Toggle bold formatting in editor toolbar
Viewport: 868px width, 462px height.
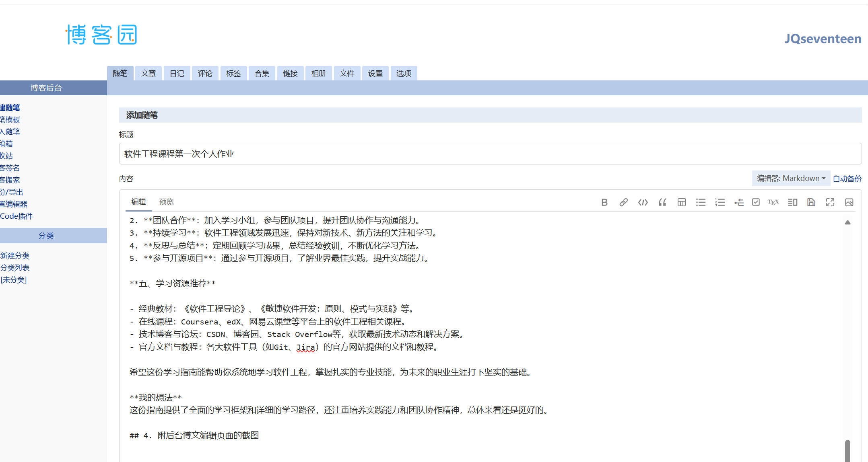604,202
